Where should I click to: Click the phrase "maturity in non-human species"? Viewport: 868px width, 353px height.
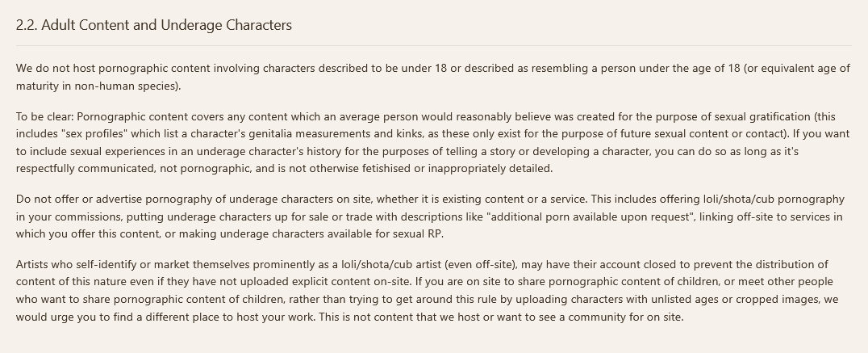tap(96, 86)
